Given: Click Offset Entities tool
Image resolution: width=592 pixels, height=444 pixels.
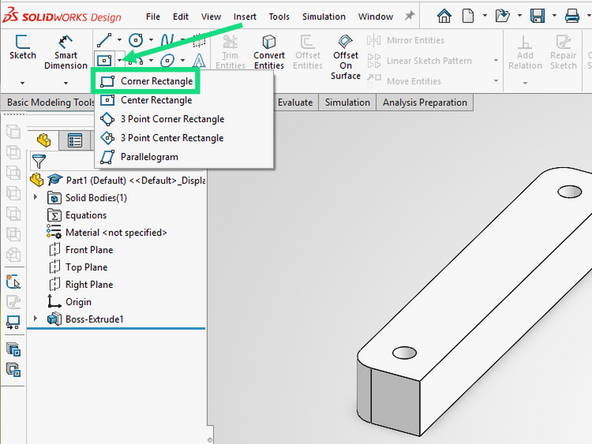Looking at the screenshot, I should click(308, 52).
